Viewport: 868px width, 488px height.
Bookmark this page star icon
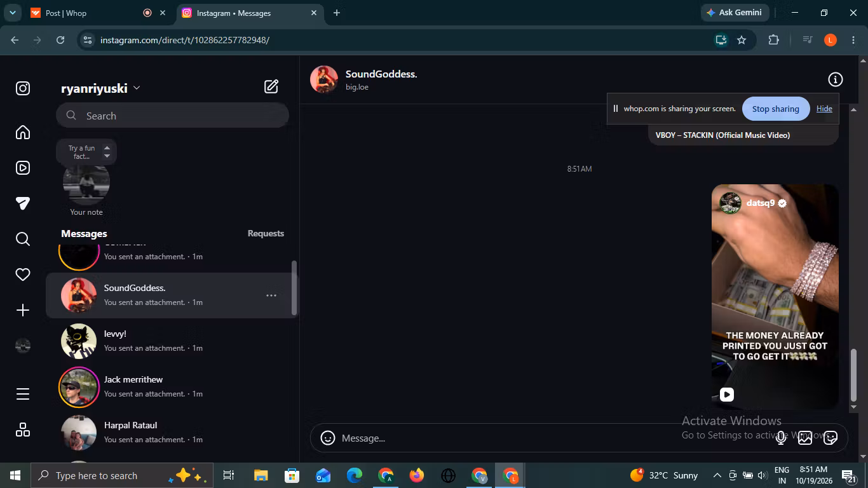[x=742, y=40]
